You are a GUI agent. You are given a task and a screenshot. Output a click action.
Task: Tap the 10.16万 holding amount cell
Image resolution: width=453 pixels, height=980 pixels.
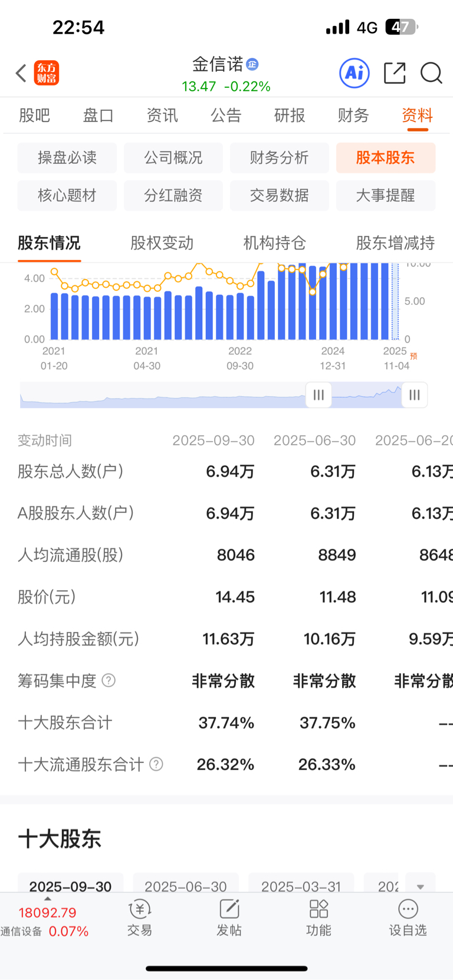(330, 639)
